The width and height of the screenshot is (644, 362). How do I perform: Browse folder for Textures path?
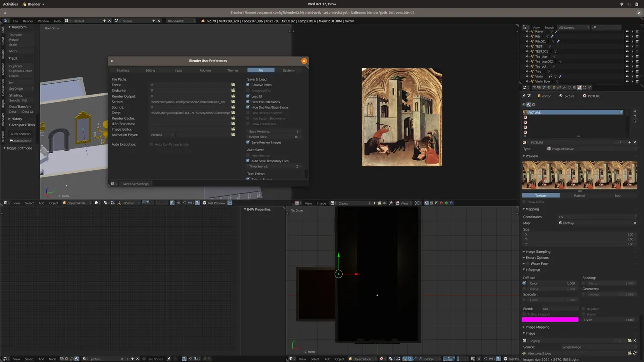pos(233,90)
